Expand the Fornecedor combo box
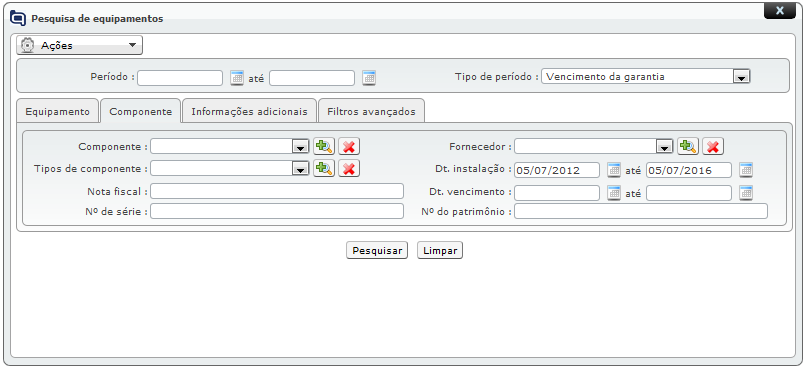This screenshot has width=806, height=369. (x=664, y=147)
